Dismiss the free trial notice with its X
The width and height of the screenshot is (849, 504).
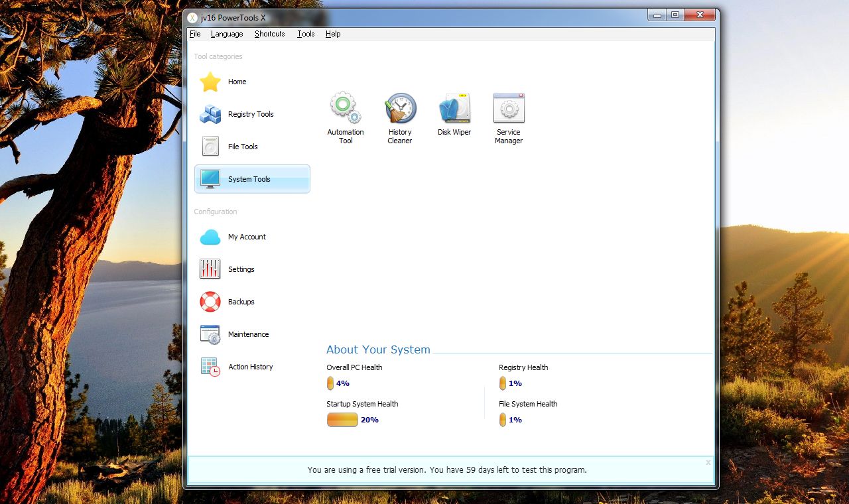(x=708, y=462)
